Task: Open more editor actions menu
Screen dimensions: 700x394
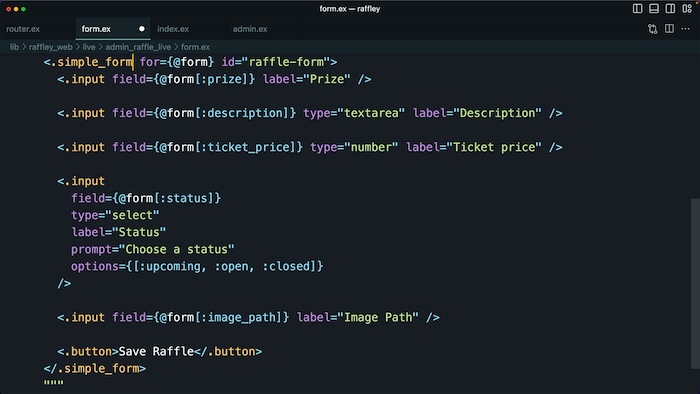Action: pyautogui.click(x=685, y=29)
